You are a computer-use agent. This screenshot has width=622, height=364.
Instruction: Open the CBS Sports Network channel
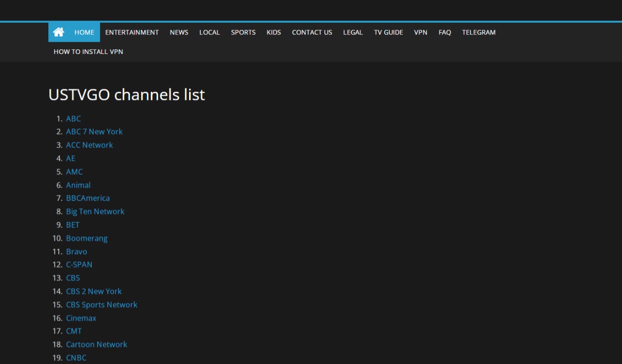[x=102, y=305]
